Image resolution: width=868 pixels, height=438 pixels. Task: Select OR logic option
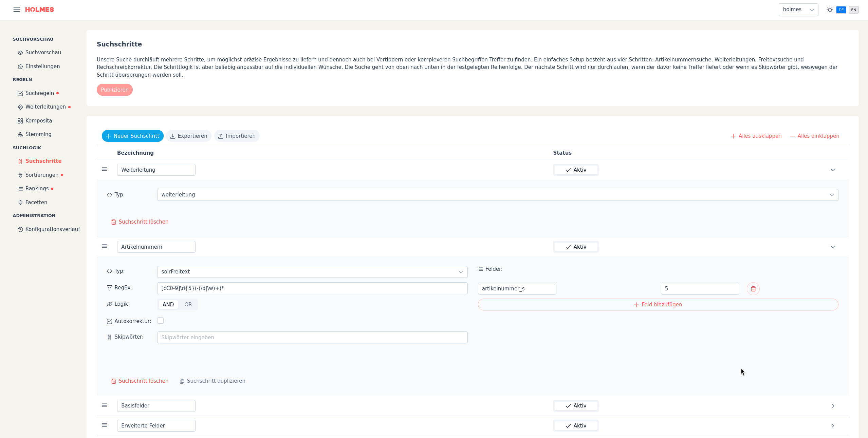(x=188, y=304)
